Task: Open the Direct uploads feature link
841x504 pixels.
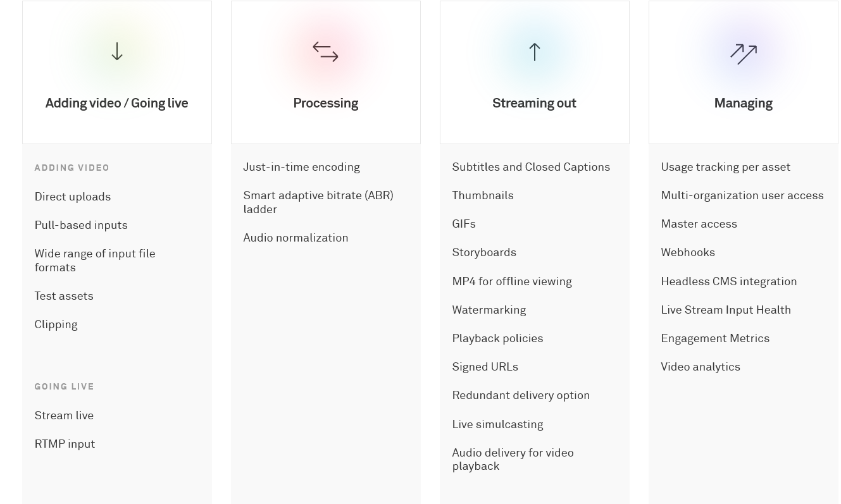Action: pos(73,197)
